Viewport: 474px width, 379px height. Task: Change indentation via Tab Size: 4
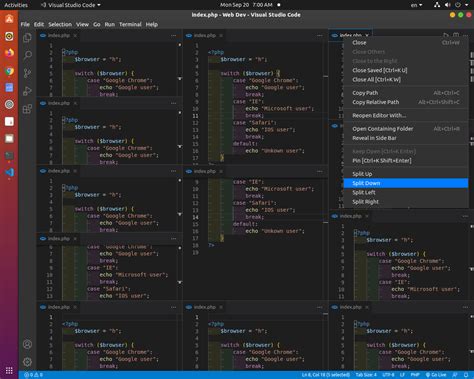tap(366, 375)
